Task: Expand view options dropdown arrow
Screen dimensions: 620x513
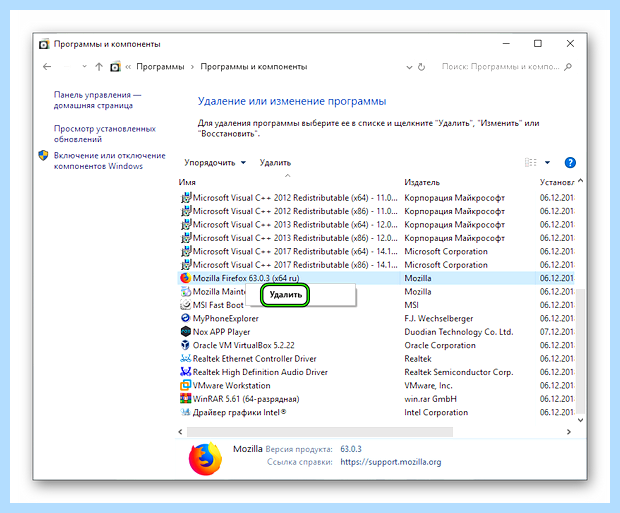Action: click(547, 163)
